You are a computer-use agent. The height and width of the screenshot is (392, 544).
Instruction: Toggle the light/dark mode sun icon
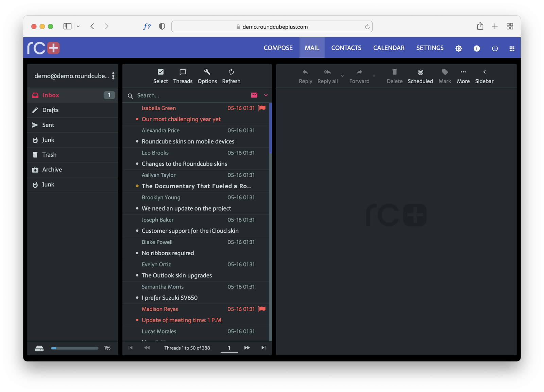pos(459,48)
